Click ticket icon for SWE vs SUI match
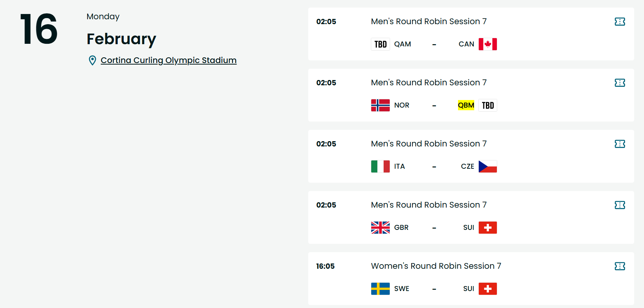 point(620,266)
